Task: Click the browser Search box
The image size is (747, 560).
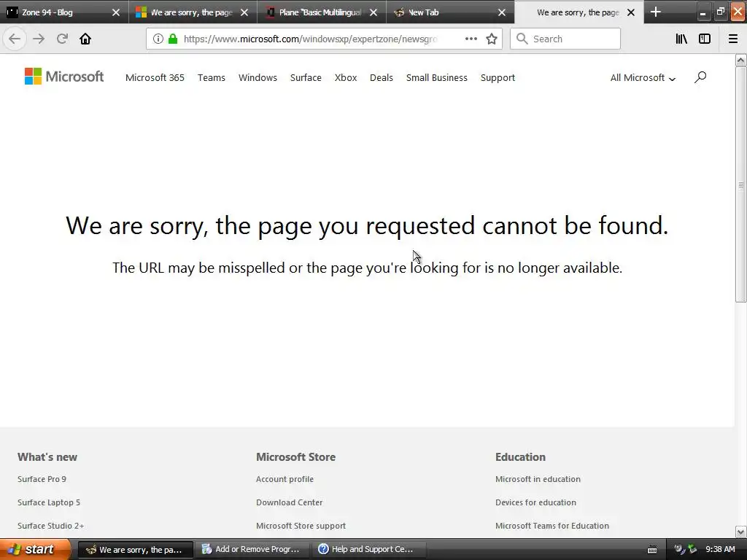Action: (x=565, y=39)
